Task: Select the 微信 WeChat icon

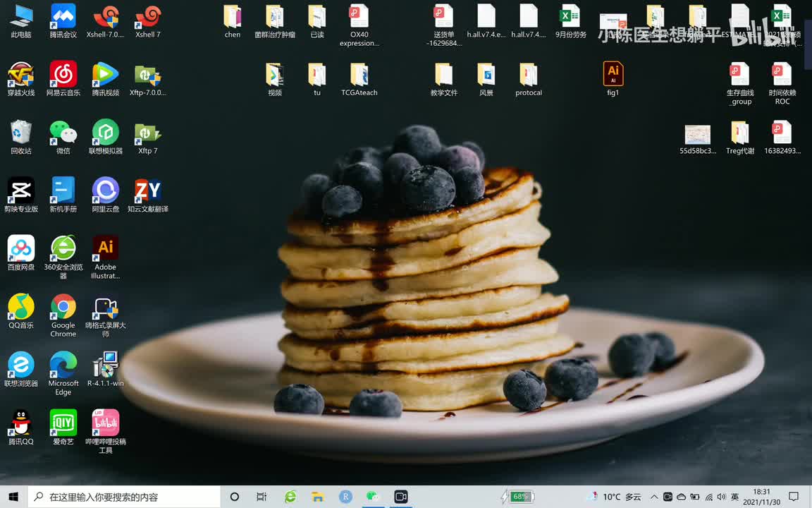Action: pos(63,138)
